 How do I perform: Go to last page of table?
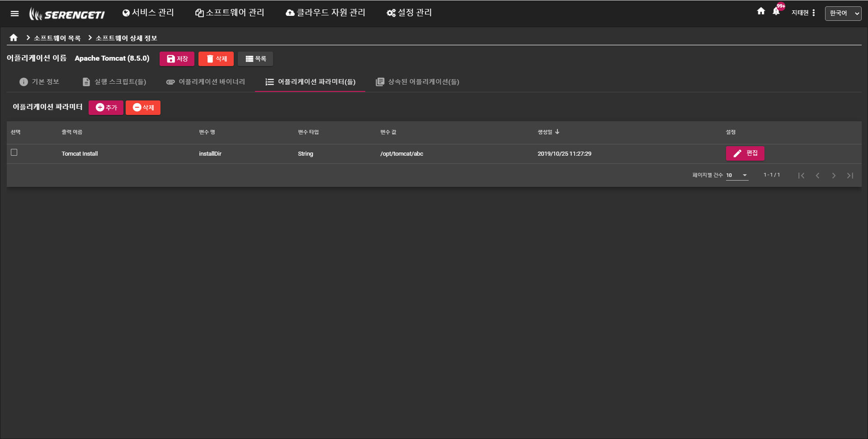[x=850, y=176]
